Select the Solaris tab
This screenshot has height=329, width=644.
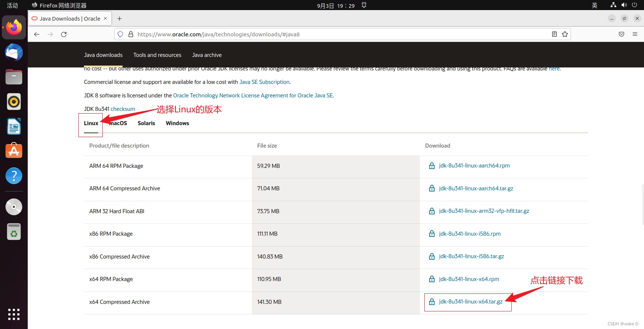pos(146,123)
